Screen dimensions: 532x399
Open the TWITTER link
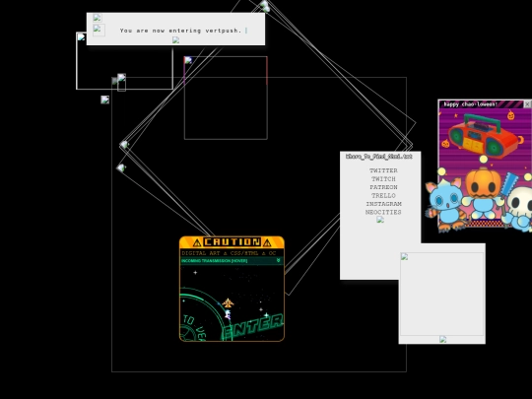coord(383,170)
